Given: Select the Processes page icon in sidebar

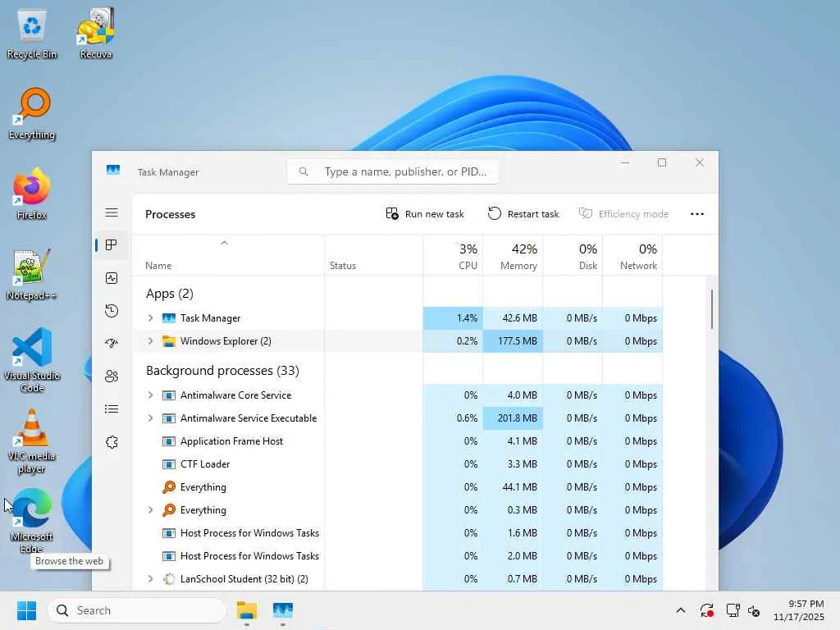Looking at the screenshot, I should pos(112,244).
